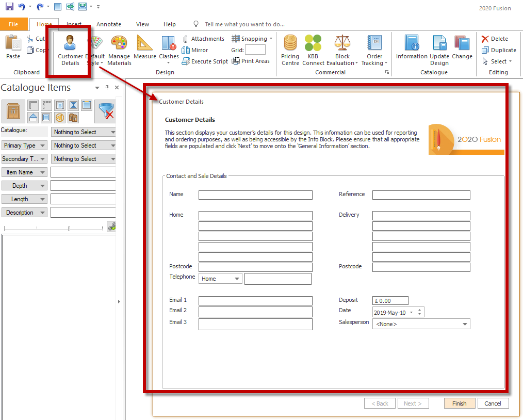Click the Tell me what you want search box
Screen dimensions: 523x420
245,24
